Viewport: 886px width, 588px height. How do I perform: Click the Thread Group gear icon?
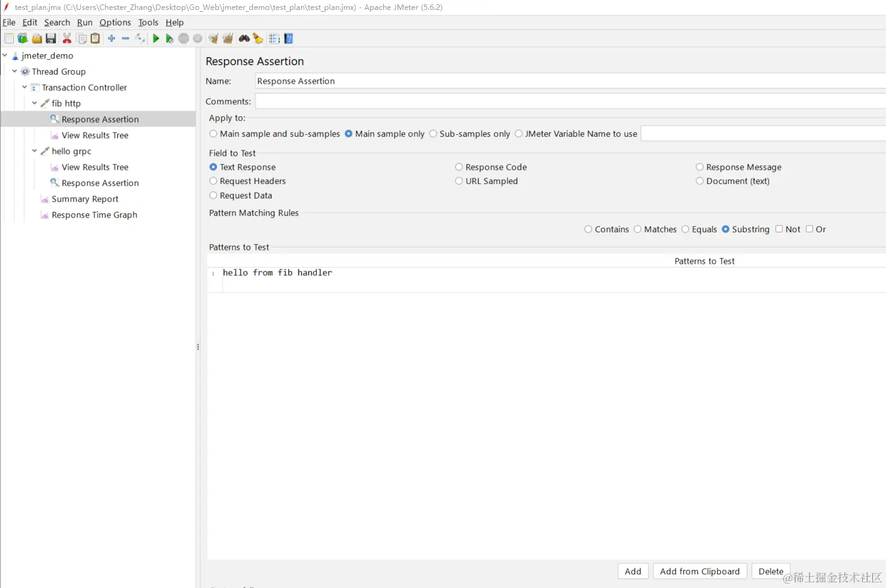tap(25, 71)
